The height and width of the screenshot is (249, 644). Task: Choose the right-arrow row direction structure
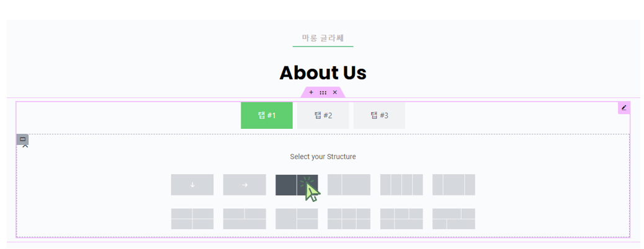coord(244,185)
